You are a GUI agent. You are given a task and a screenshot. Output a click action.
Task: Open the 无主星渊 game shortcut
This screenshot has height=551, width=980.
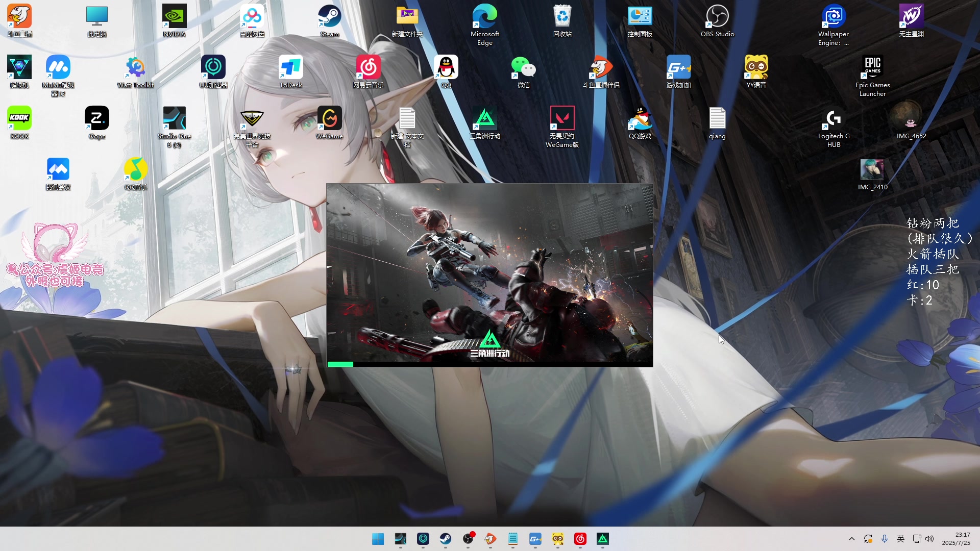[912, 21]
